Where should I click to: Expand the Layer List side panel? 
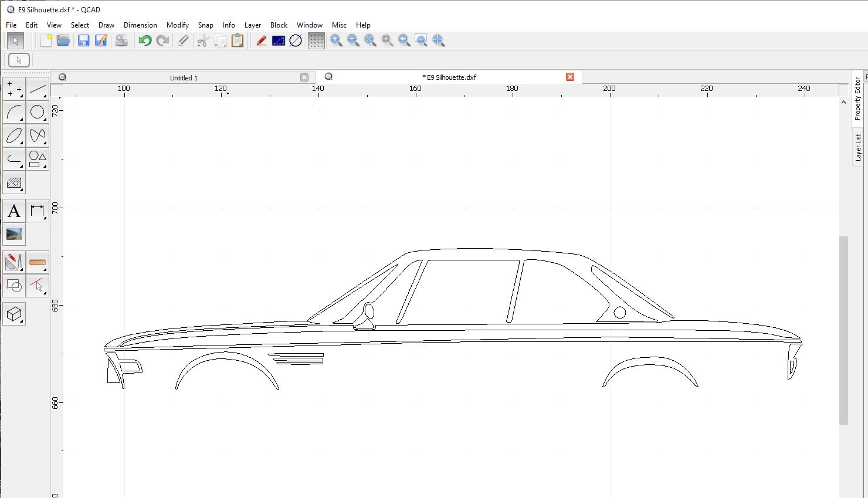pos(857,147)
